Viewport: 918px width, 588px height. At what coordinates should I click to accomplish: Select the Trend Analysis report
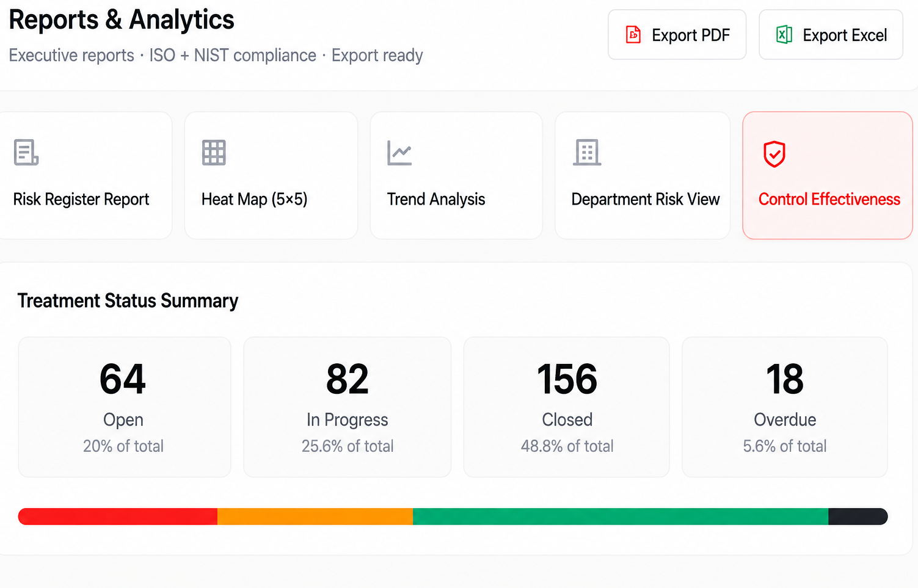(x=456, y=175)
